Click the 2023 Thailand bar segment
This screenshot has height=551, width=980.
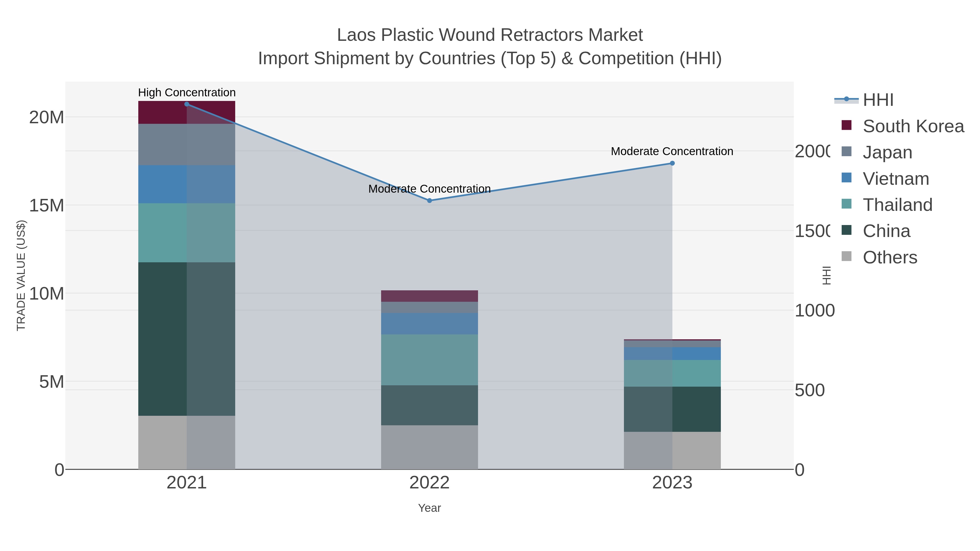pyautogui.click(x=672, y=373)
